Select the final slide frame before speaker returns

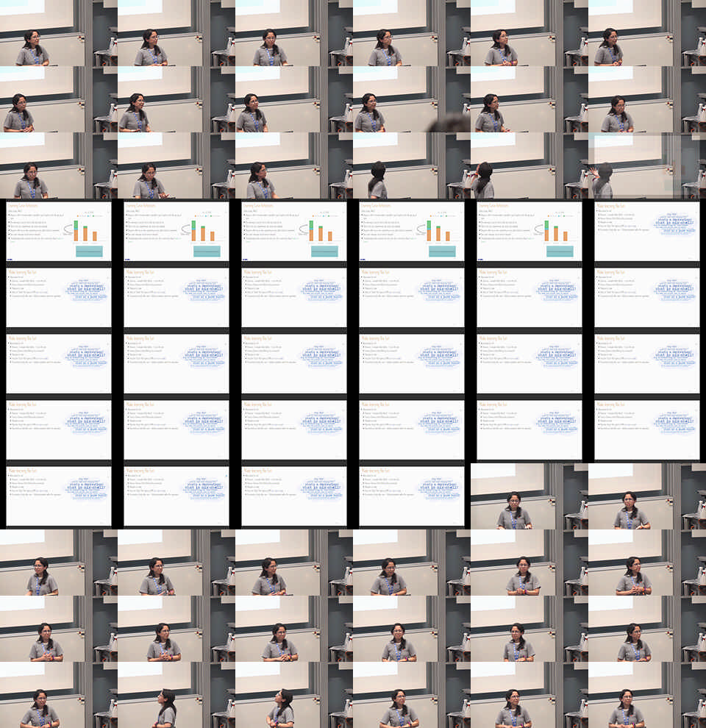411,496
